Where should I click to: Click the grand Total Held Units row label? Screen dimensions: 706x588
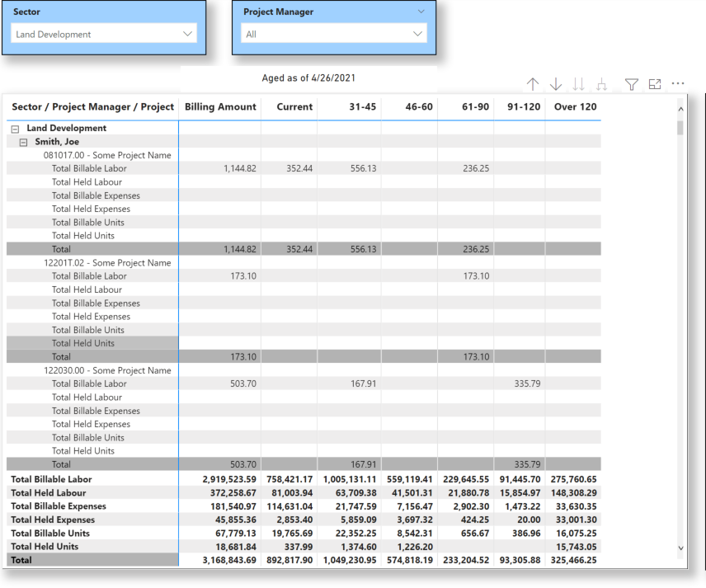coord(45,547)
